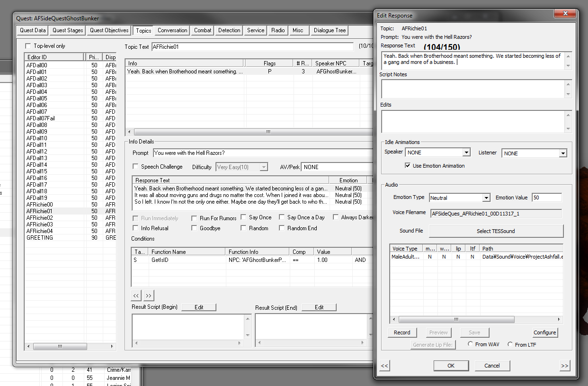Click the Topic Text field
This screenshot has height=386, width=588.
pyautogui.click(x=252, y=47)
